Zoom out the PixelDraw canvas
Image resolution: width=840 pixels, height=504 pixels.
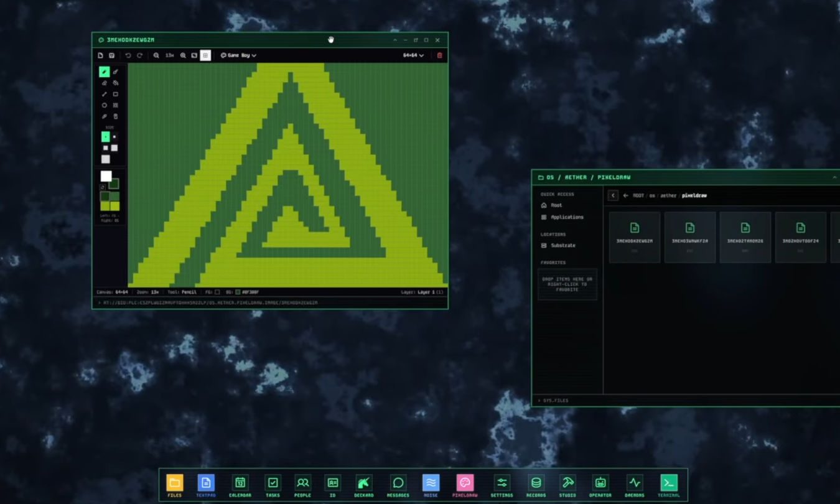156,55
